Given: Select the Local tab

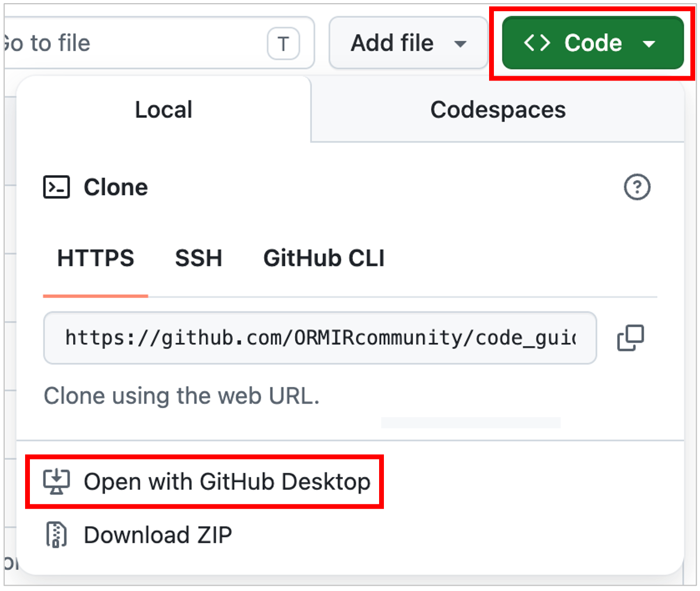Looking at the screenshot, I should pyautogui.click(x=163, y=109).
